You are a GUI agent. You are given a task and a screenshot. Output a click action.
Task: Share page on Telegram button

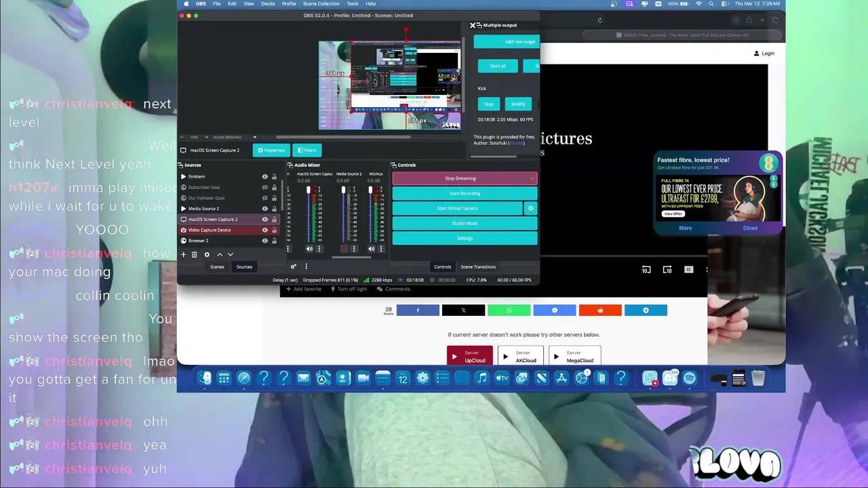coord(646,310)
